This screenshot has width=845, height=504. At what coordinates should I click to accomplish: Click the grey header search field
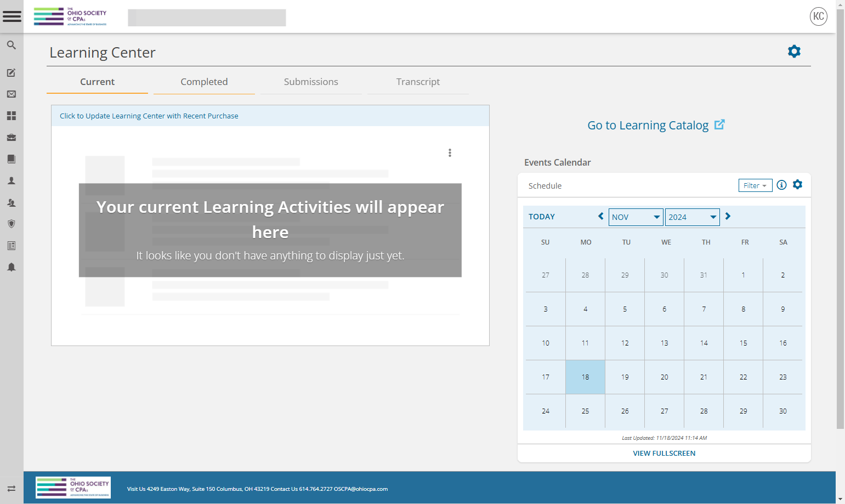(x=207, y=18)
